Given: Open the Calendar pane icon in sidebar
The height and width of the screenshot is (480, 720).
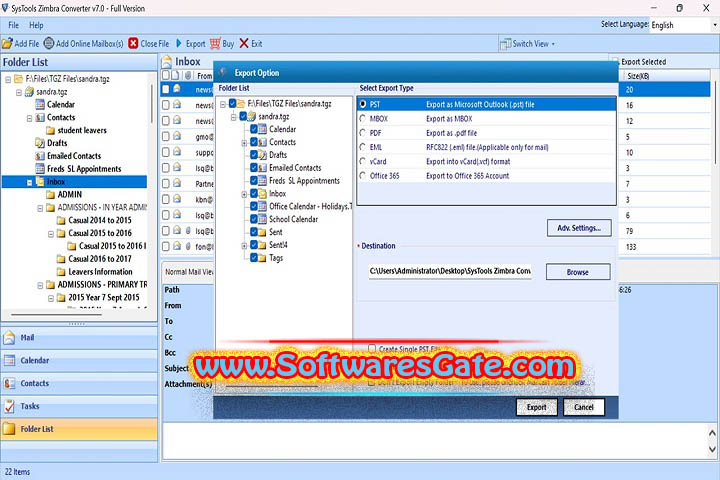Looking at the screenshot, I should [x=9, y=361].
